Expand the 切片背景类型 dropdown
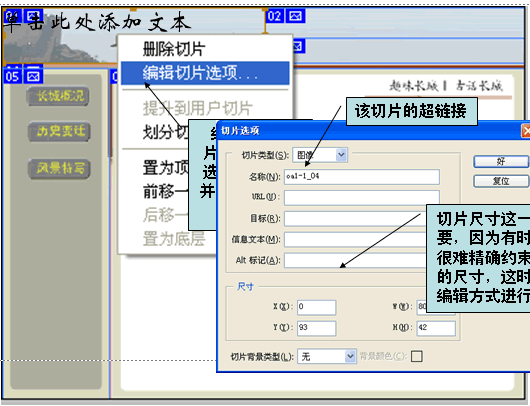Screen dimensions: 530x406 pyautogui.click(x=350, y=356)
